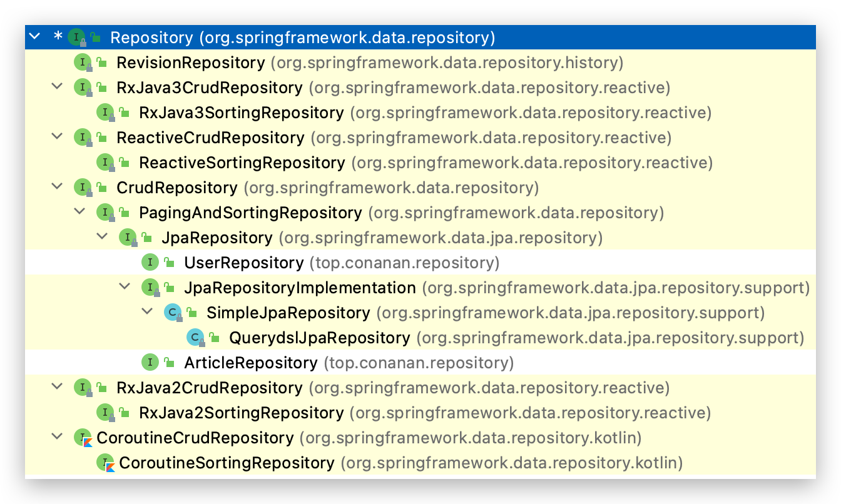
Task: Select UserRepository in the hierarchy
Action: [x=243, y=263]
